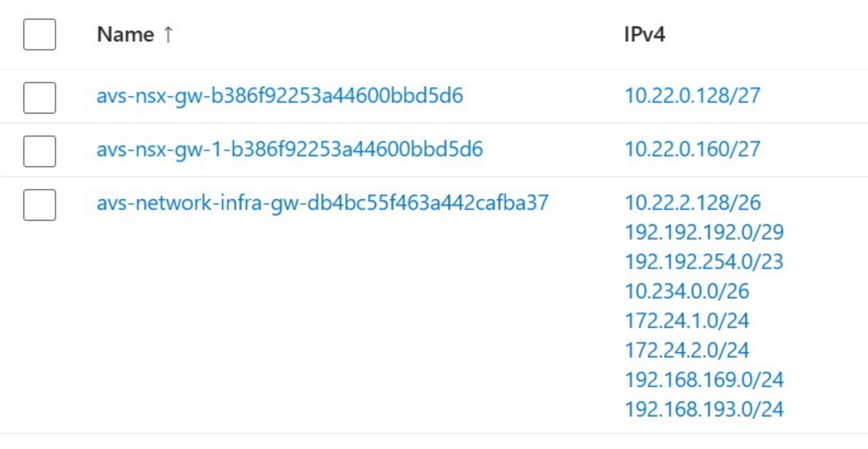This screenshot has width=868, height=449.
Task: Click the 10.234.0.0/26 subnet link
Action: (x=687, y=290)
